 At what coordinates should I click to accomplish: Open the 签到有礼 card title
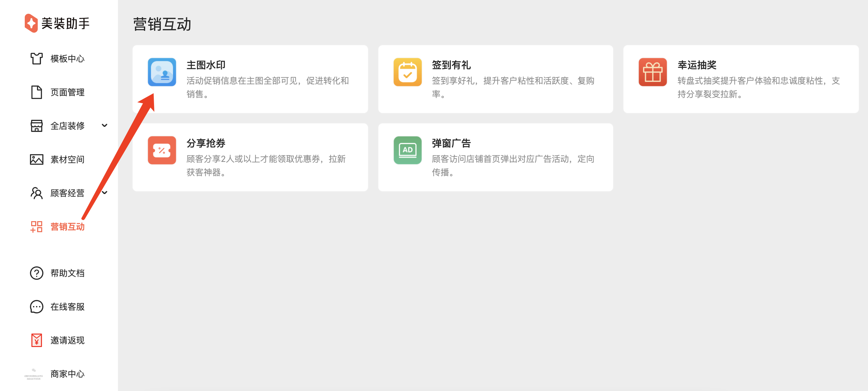coord(451,65)
